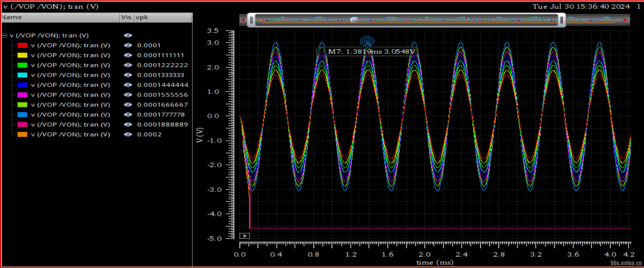Click the right red arrow of the overview bar

click(625, 20)
